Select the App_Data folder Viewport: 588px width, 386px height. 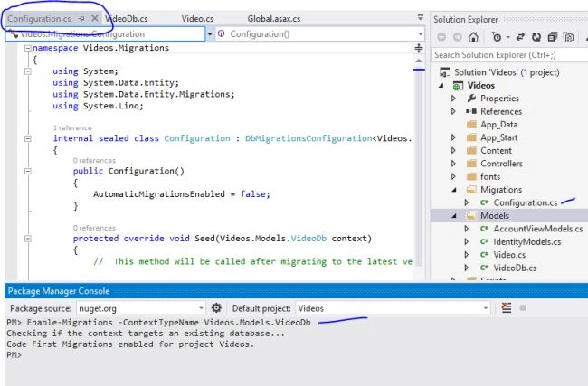[x=498, y=125]
